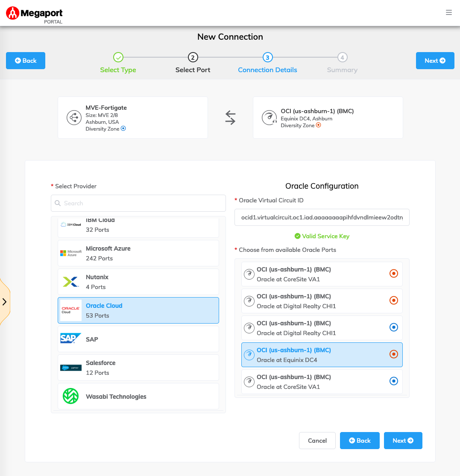Click the bottom Next button
Image resolution: width=460 pixels, height=476 pixels.
pyautogui.click(x=403, y=441)
